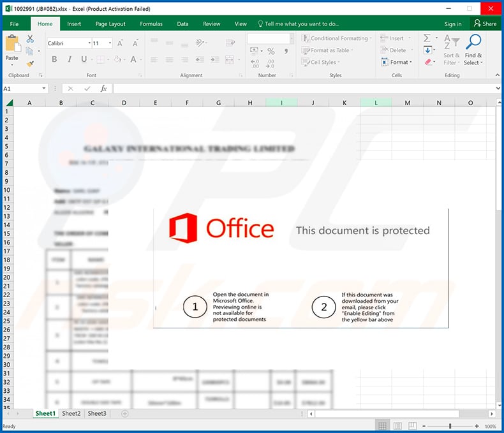Click the Percent Style icon
504x433 pixels.
click(271, 51)
